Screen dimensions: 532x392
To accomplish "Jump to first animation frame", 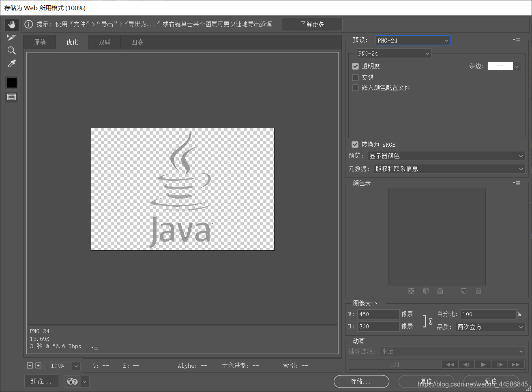I will tap(450, 364).
